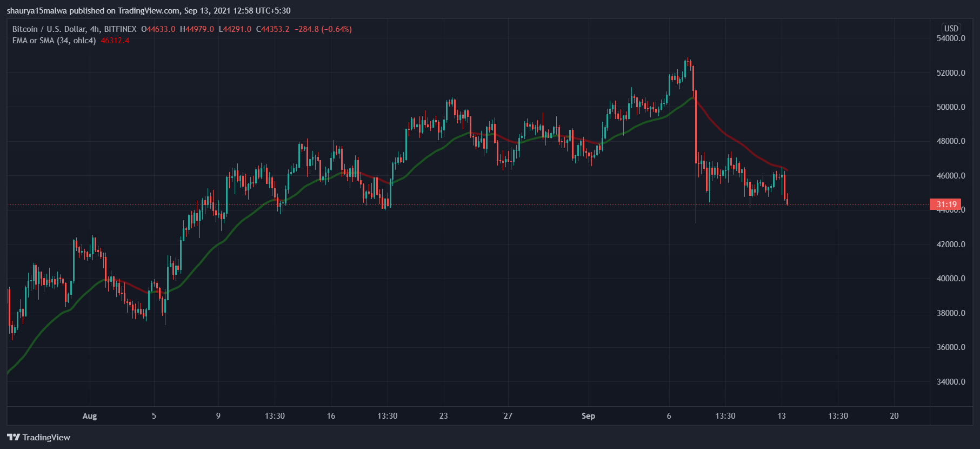The width and height of the screenshot is (980, 449).
Task: Click the red EMA value 46312.4
Action: [115, 41]
